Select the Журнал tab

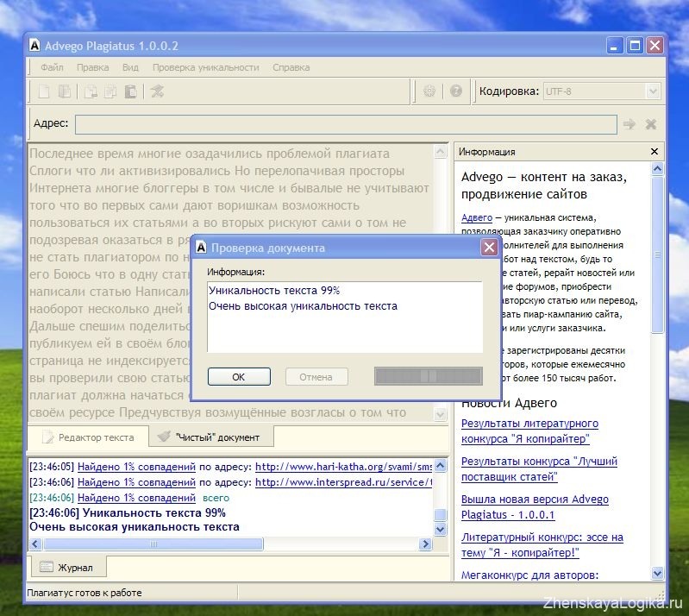[x=68, y=567]
